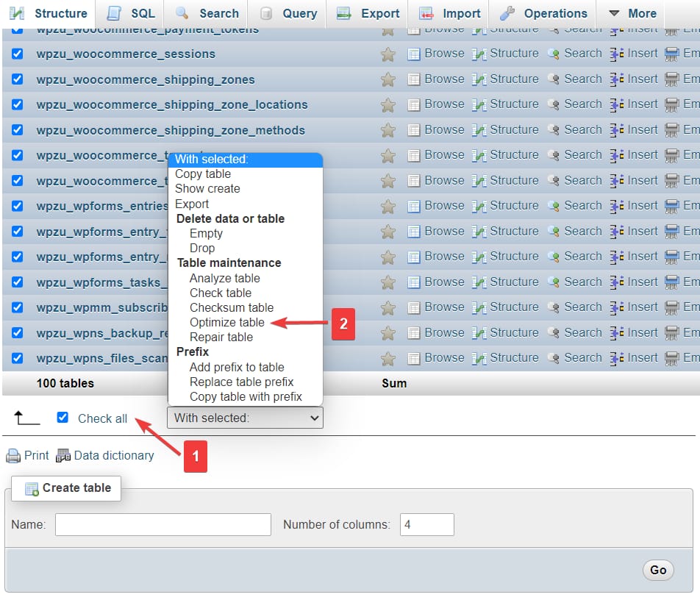Image resolution: width=700 pixels, height=600 pixels.
Task: Click the Query tab icon
Action: 265,14
